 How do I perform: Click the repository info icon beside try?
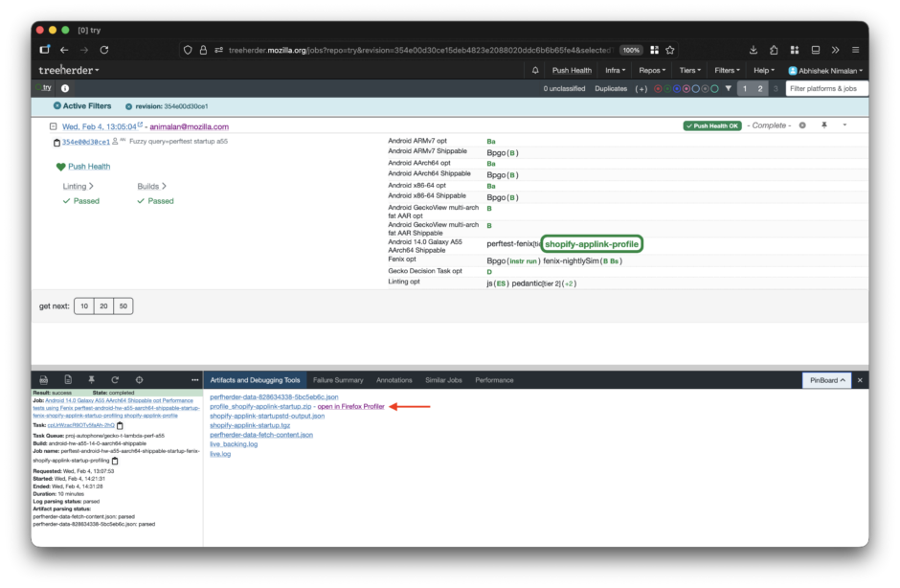click(x=65, y=88)
